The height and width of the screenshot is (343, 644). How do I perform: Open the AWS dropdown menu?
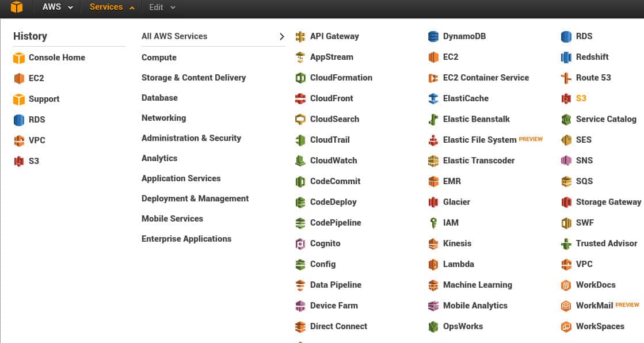click(x=58, y=7)
